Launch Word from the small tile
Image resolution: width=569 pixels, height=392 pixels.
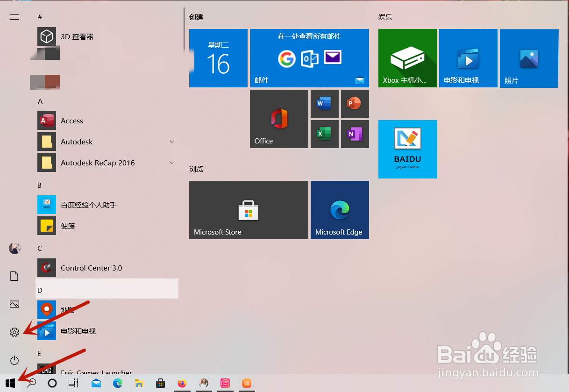coord(325,104)
